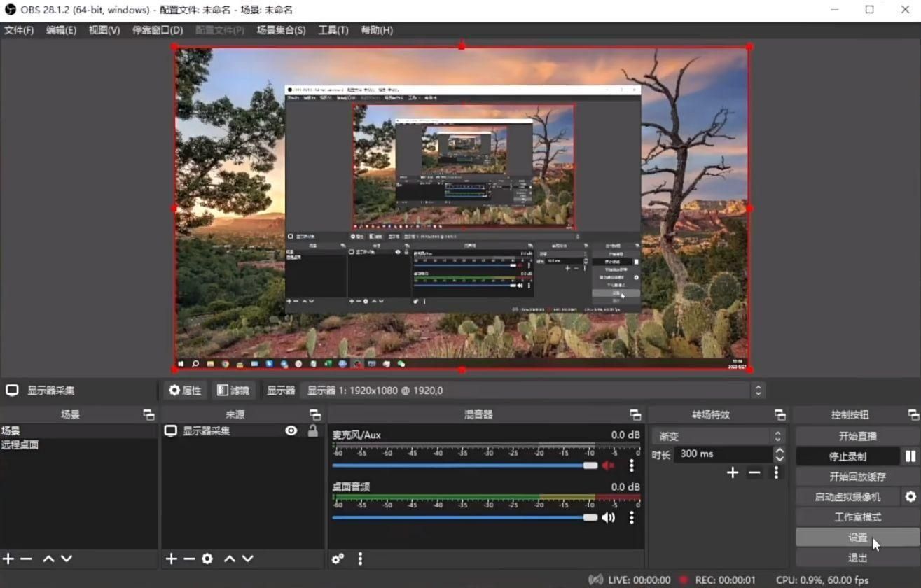Screen dimensions: 921x588
Task: Add a new scene with plus icon
Action: coord(8,559)
